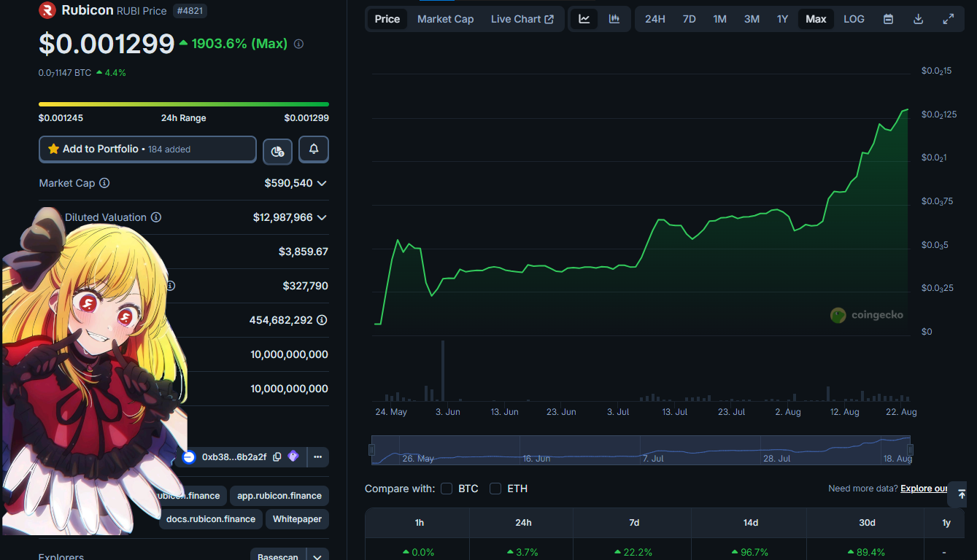Screen dimensions: 977x560
Task: Copy the contract address 0xb38...6b2a2f
Action: [x=277, y=457]
